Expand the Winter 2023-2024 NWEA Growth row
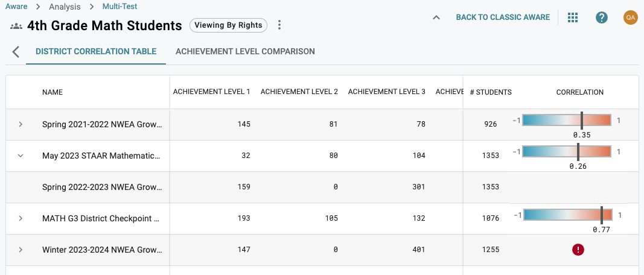644x275 pixels. (21, 250)
